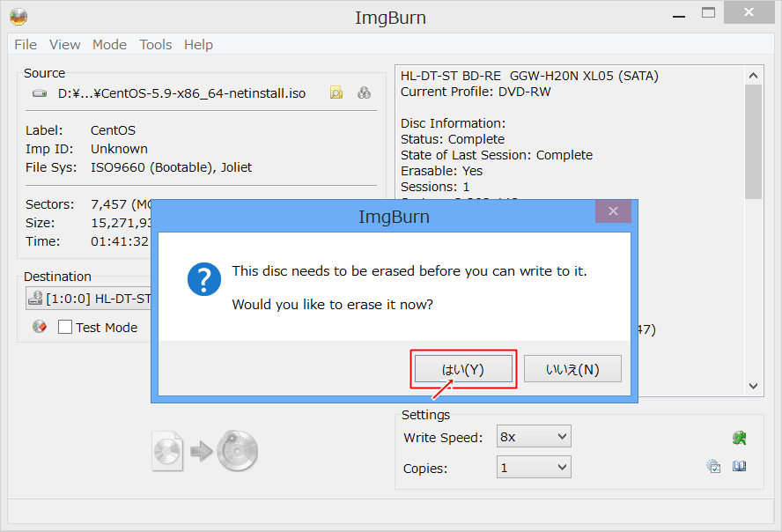Viewport: 782px width, 532px height.
Task: Click the open book icon in Settings
Action: coord(740,467)
